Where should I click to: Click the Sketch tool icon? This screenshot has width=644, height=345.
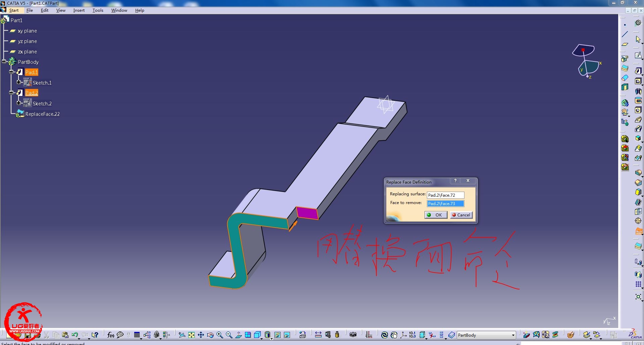pos(638,55)
